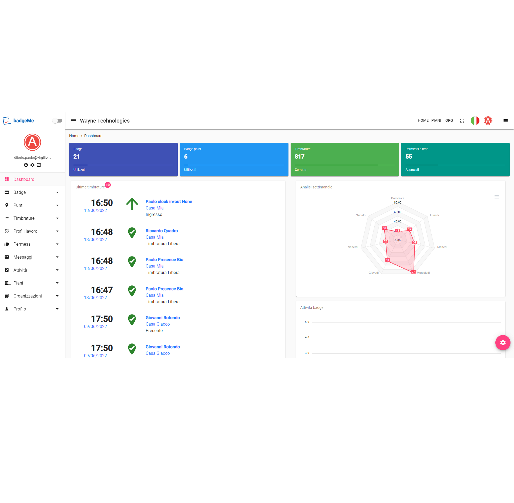This screenshot has height=503, width=514.
Task: Open the sidebar item with the map pin icon
Action: tap(32, 205)
